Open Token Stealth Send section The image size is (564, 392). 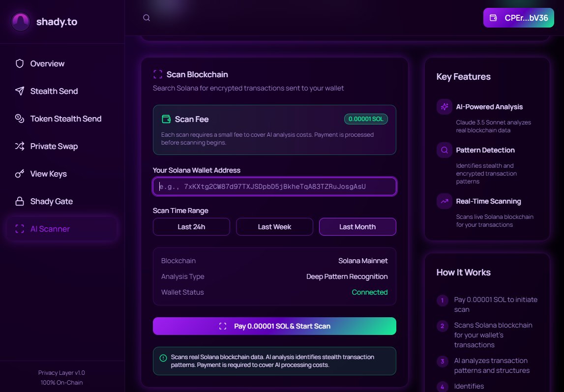[x=61, y=119]
